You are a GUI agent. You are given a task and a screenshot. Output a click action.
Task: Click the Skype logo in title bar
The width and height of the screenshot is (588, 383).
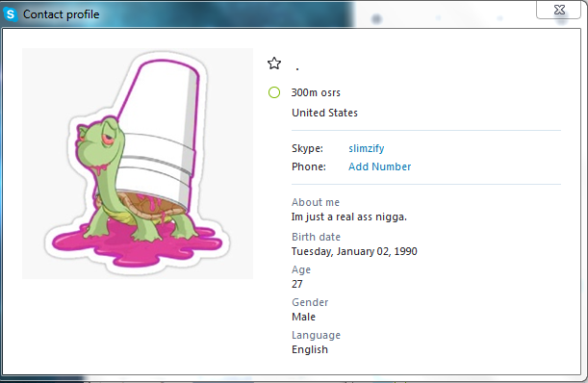(x=11, y=14)
